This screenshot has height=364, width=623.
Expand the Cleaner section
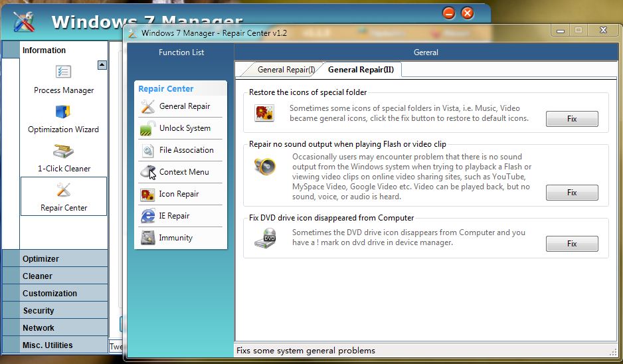coord(55,276)
